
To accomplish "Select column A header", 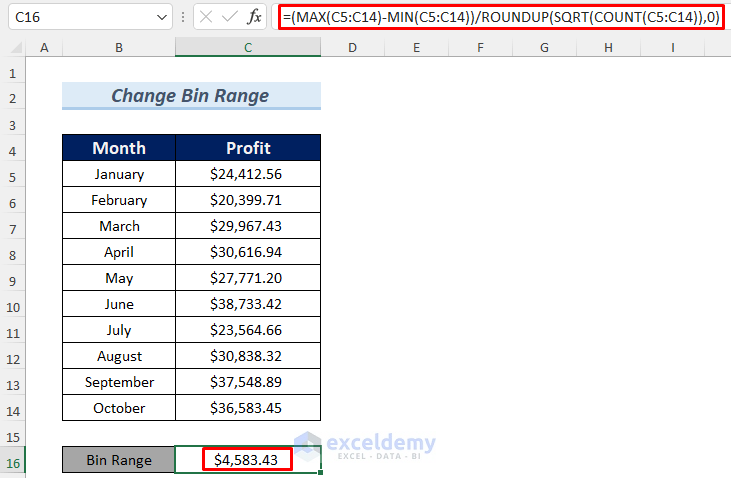I will tap(44, 48).
